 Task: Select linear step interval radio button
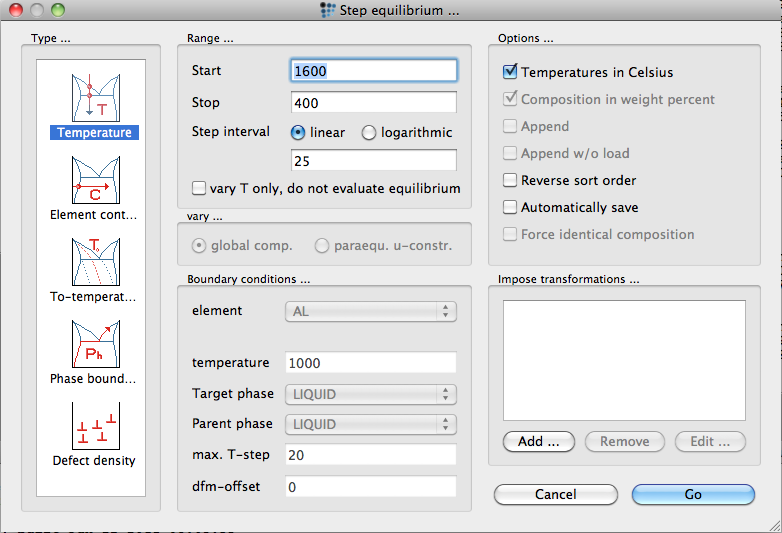click(298, 133)
